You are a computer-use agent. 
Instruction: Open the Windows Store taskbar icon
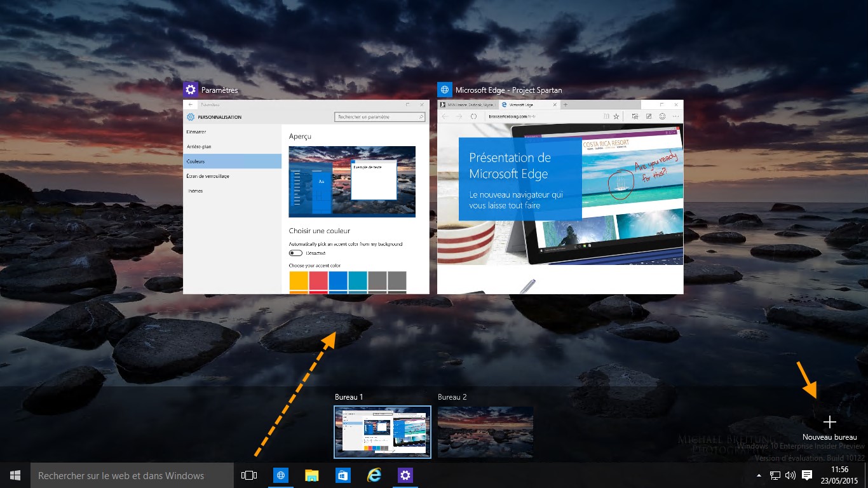coord(342,475)
